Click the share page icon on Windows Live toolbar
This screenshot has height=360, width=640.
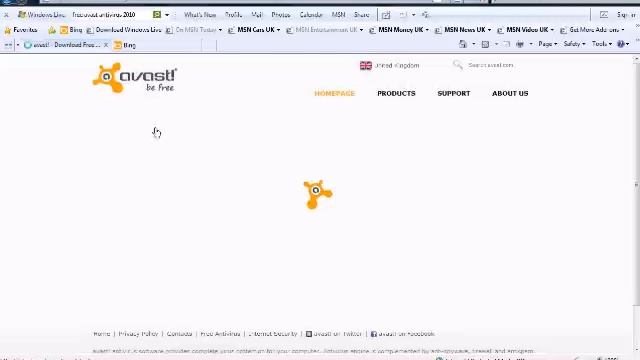tap(386, 15)
